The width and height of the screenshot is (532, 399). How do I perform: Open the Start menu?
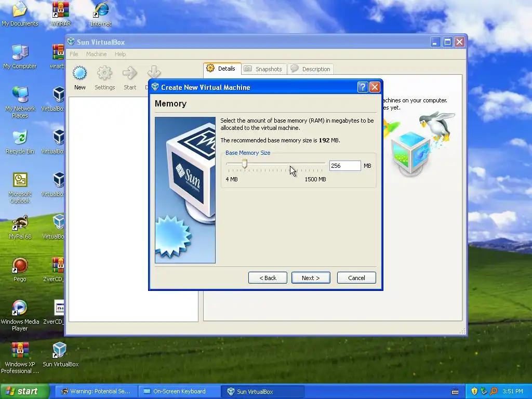(24, 391)
